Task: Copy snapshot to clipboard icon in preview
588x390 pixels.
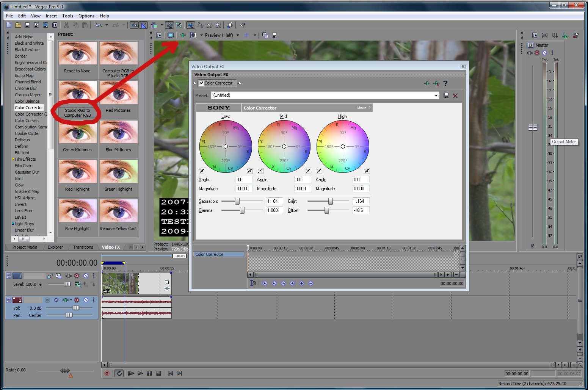Action: click(265, 35)
